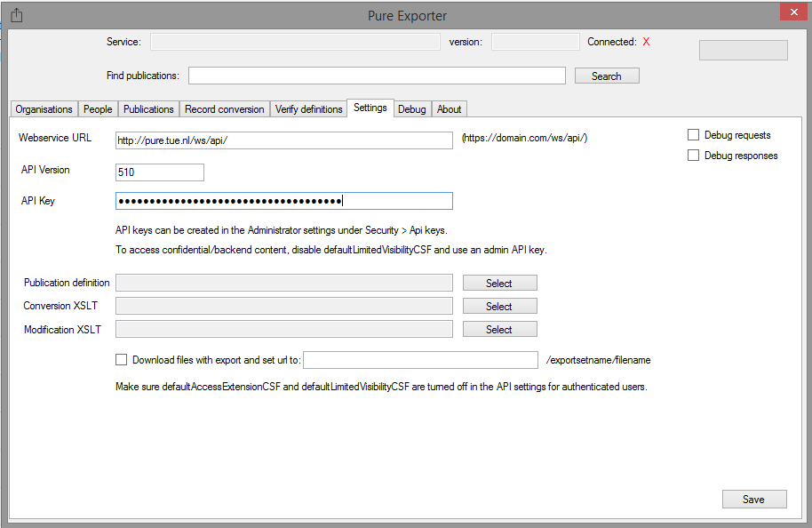Viewport: 812px width, 528px height.
Task: Click the download url text field
Action: point(420,360)
